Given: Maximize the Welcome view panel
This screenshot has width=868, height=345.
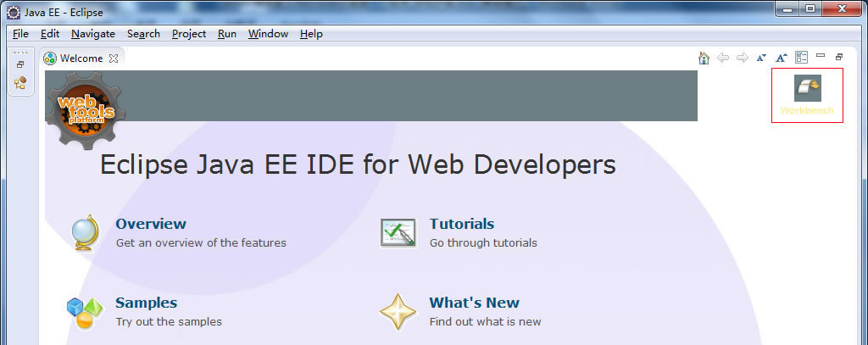Looking at the screenshot, I should point(839,57).
